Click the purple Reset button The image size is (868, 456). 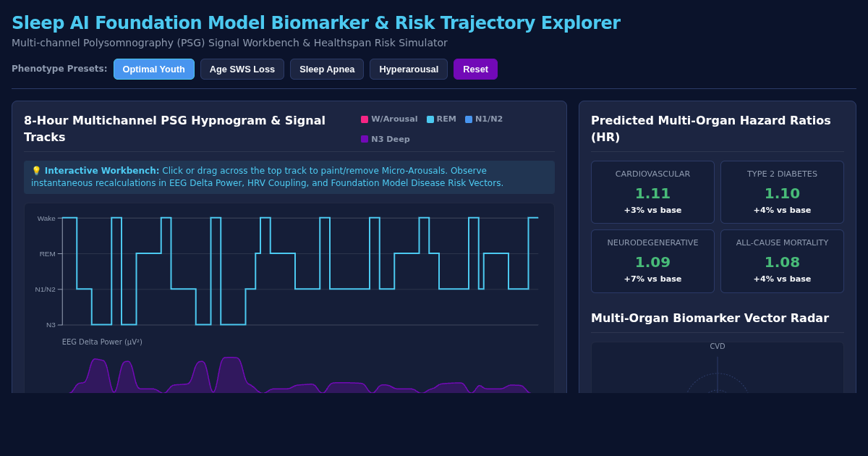coord(475,69)
